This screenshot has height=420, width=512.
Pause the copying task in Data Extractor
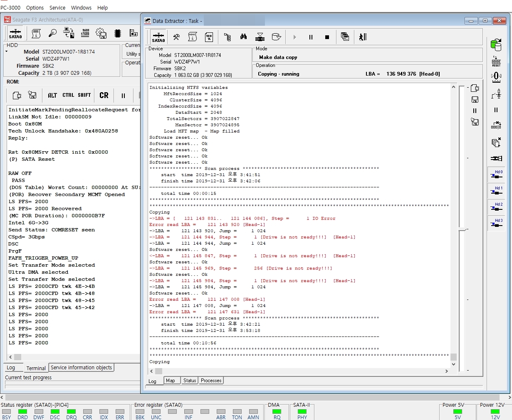click(x=311, y=37)
